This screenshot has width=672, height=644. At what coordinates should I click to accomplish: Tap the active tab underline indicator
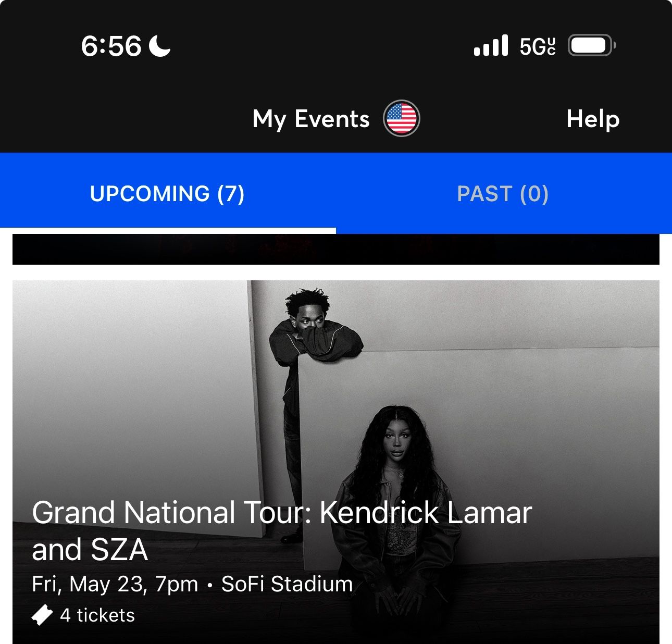[x=168, y=228]
